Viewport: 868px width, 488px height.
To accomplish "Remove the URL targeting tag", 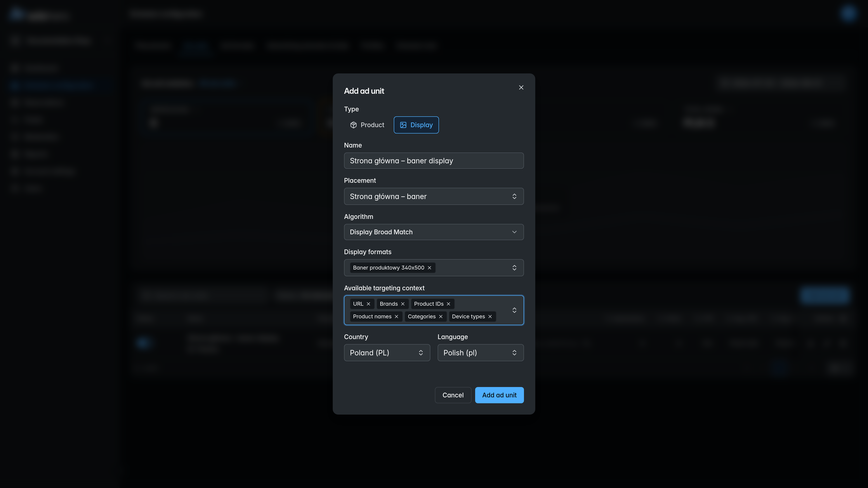I will (368, 304).
